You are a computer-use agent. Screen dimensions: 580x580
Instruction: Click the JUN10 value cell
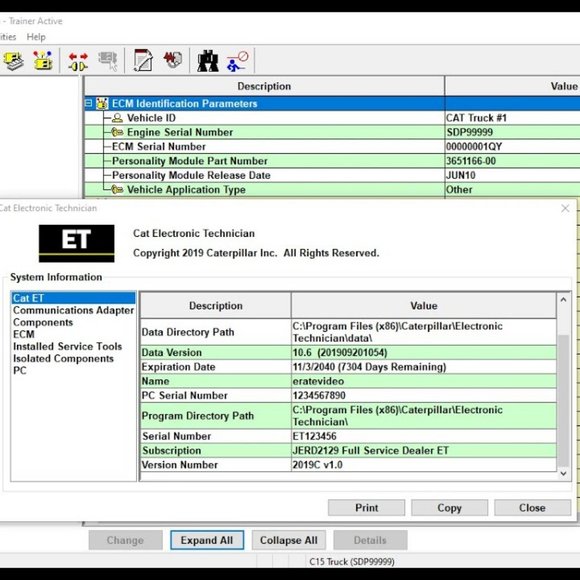(512, 175)
